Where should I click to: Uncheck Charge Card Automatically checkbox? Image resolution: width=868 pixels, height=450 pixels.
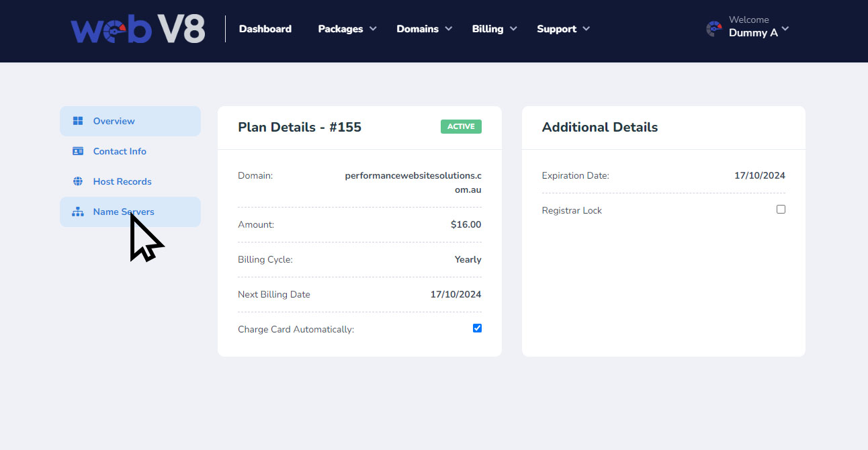477,328
